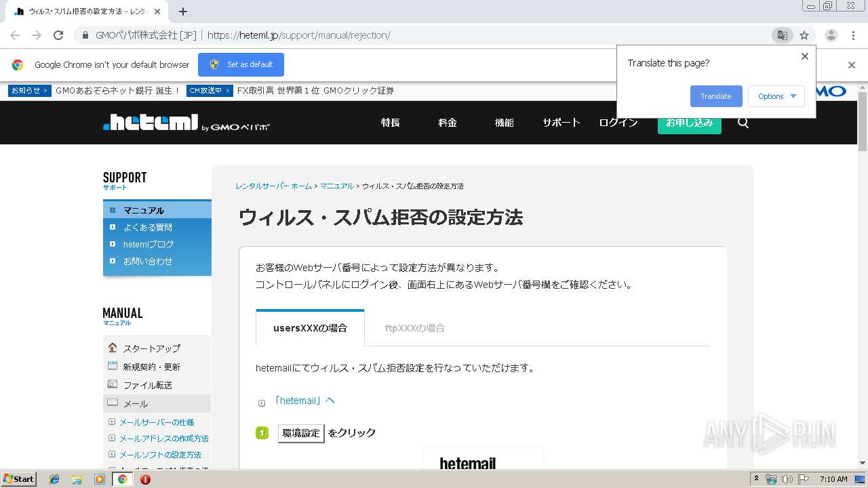The height and width of the screenshot is (488, 868).
Task: Show hidden tray icons arrow
Action: point(756,479)
